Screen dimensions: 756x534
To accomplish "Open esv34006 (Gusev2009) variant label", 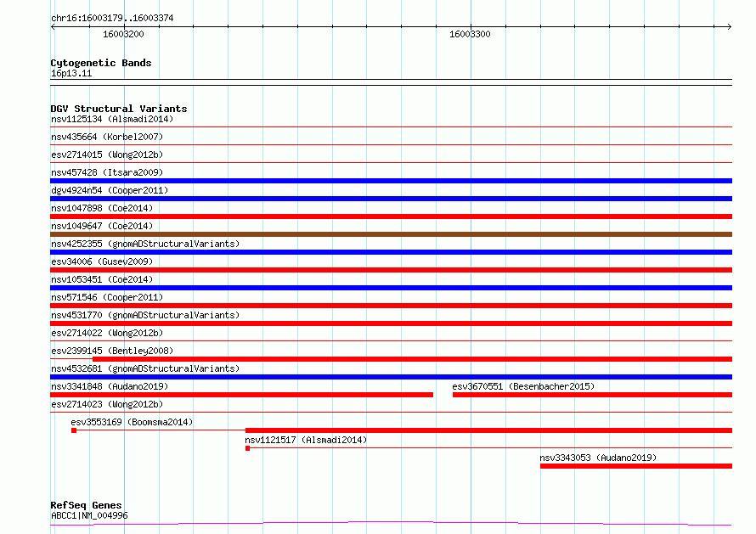I will pyautogui.click(x=102, y=261).
